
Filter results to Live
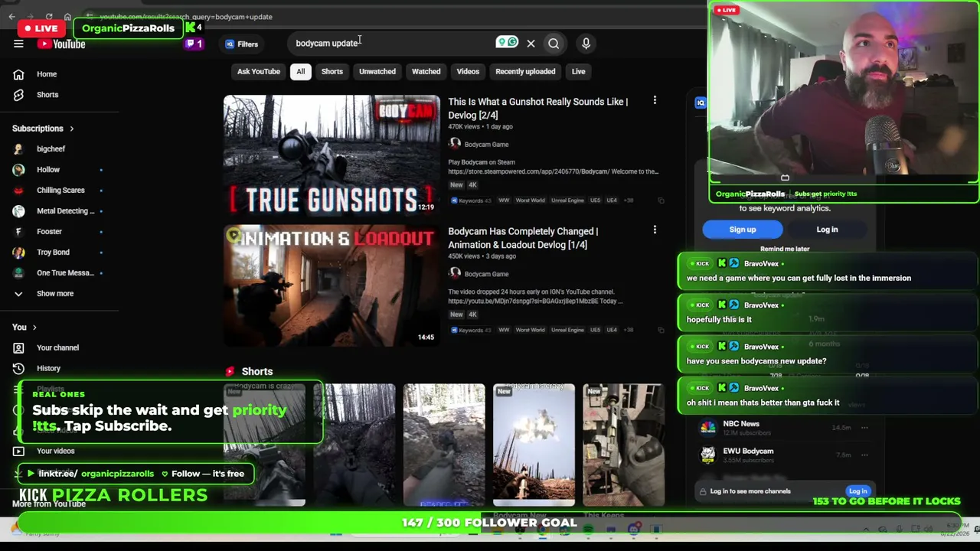coord(578,72)
